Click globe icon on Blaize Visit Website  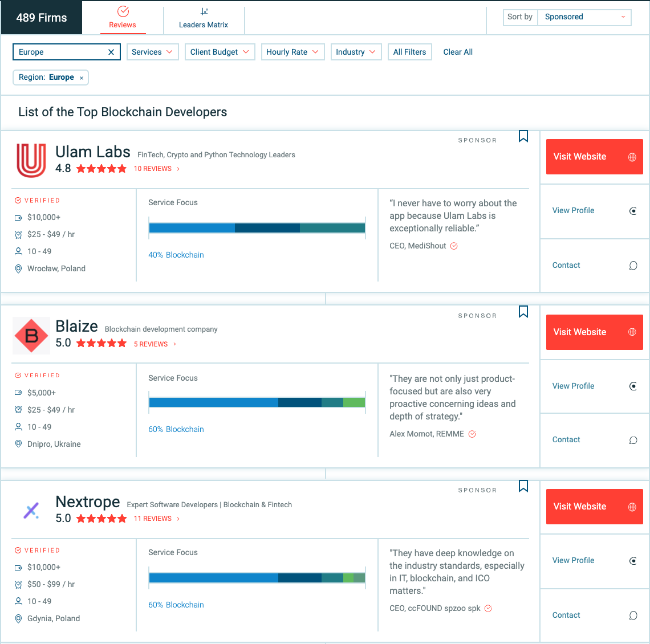pos(632,332)
